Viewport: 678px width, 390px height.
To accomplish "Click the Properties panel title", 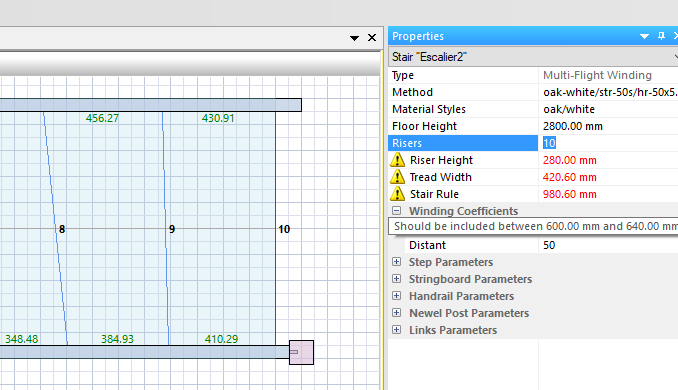I will (x=418, y=36).
